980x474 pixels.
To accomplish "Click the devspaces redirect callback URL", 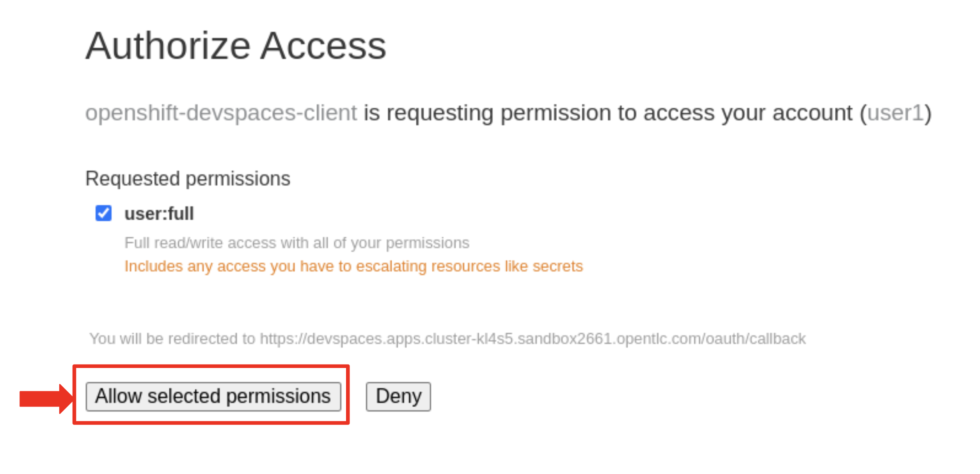I will 533,339.
